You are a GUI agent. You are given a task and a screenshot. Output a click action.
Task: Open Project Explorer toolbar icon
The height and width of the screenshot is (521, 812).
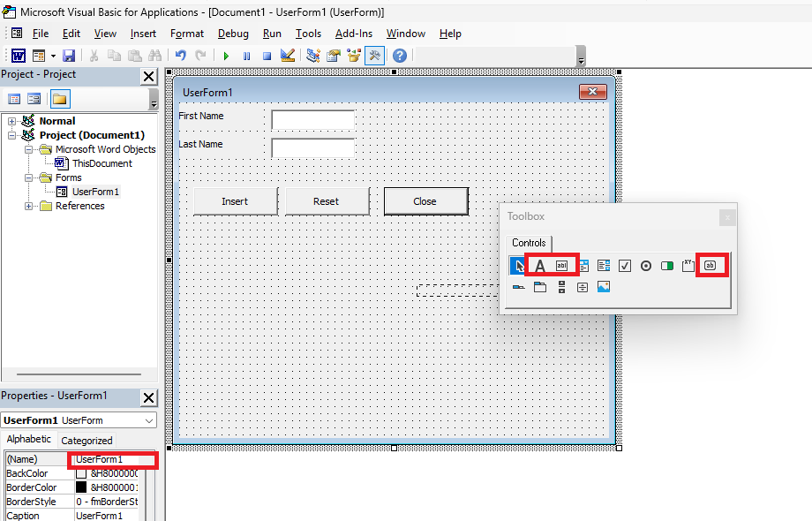tap(313, 56)
